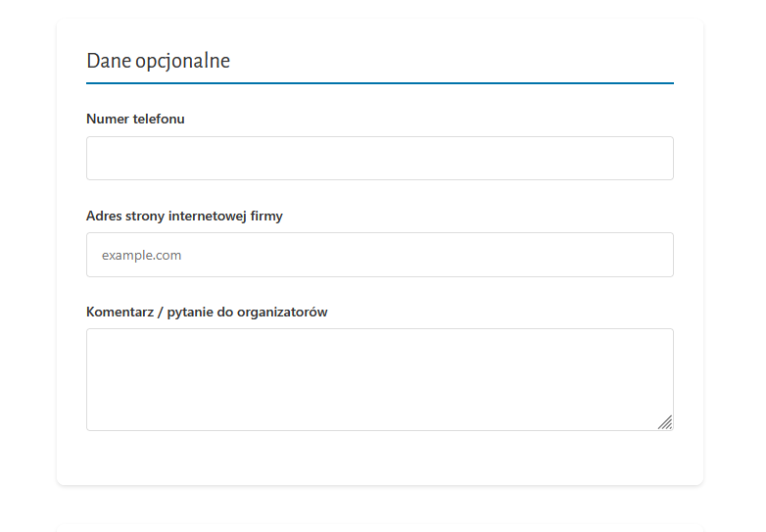Click the 'Dane opcjonalne' heading

(159, 61)
